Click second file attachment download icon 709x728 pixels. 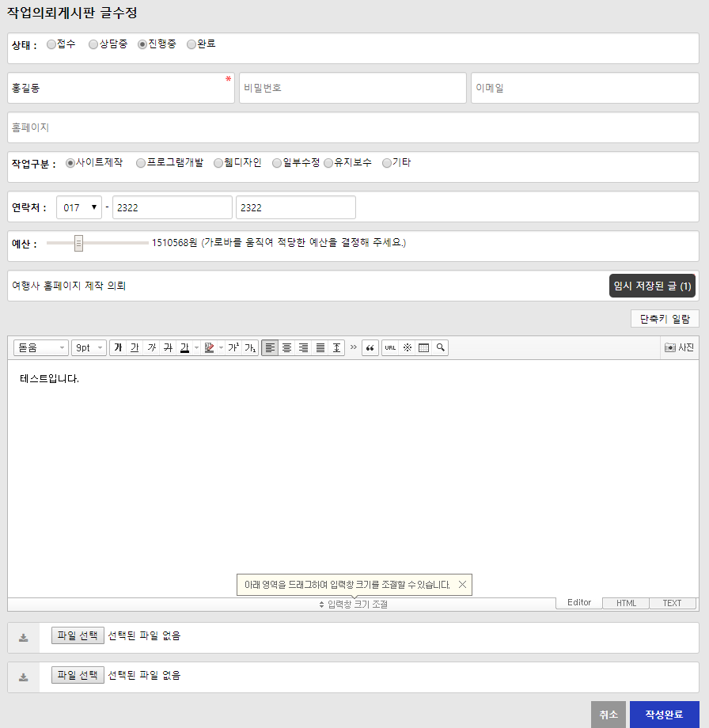(24, 677)
